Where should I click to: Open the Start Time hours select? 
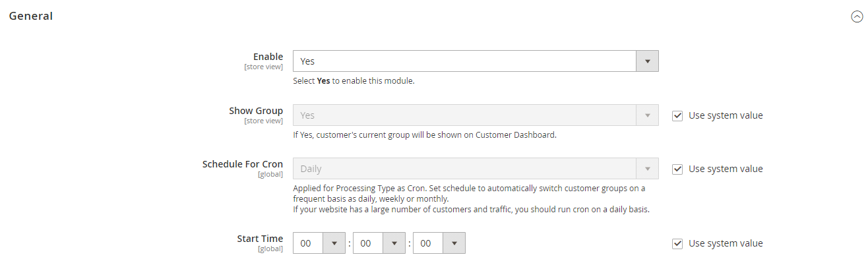319,243
